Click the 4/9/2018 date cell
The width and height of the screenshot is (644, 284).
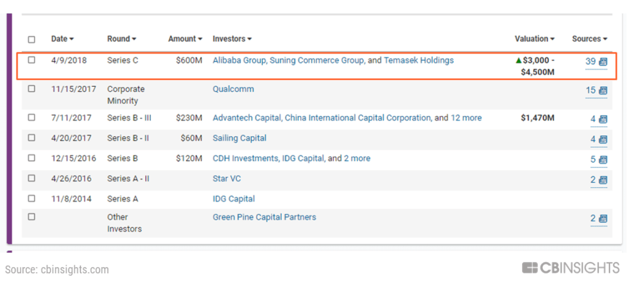[x=69, y=60]
